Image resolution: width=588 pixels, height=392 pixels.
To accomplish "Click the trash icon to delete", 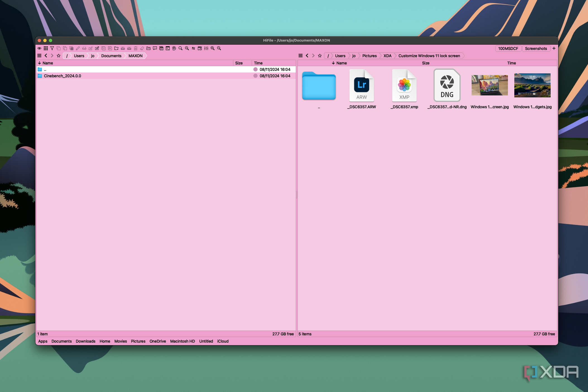I will point(136,48).
